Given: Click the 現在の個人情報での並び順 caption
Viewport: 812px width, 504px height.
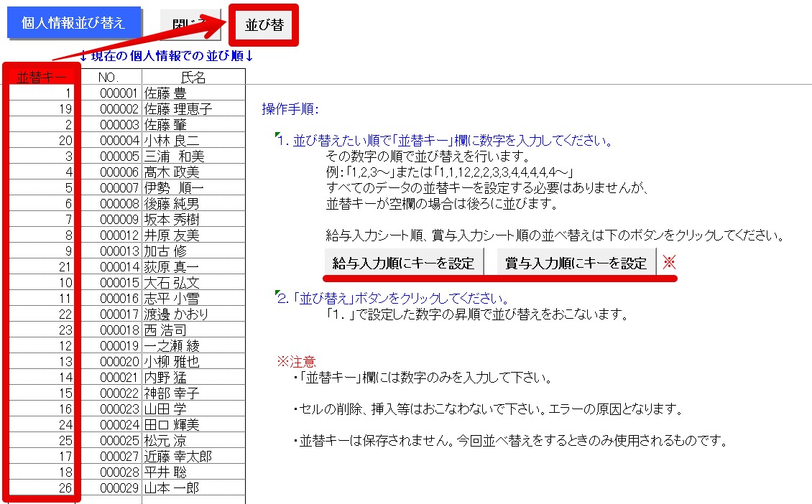Looking at the screenshot, I should coord(166,55).
